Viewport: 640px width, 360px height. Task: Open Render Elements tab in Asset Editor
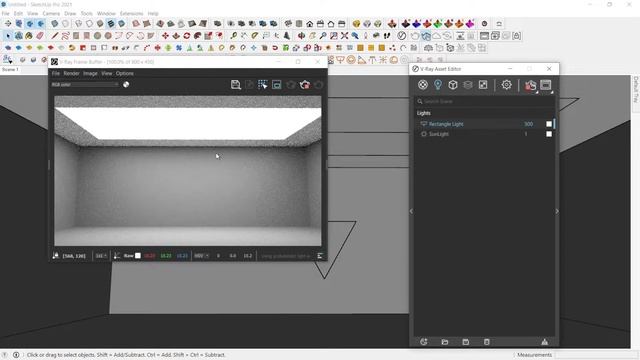468,84
